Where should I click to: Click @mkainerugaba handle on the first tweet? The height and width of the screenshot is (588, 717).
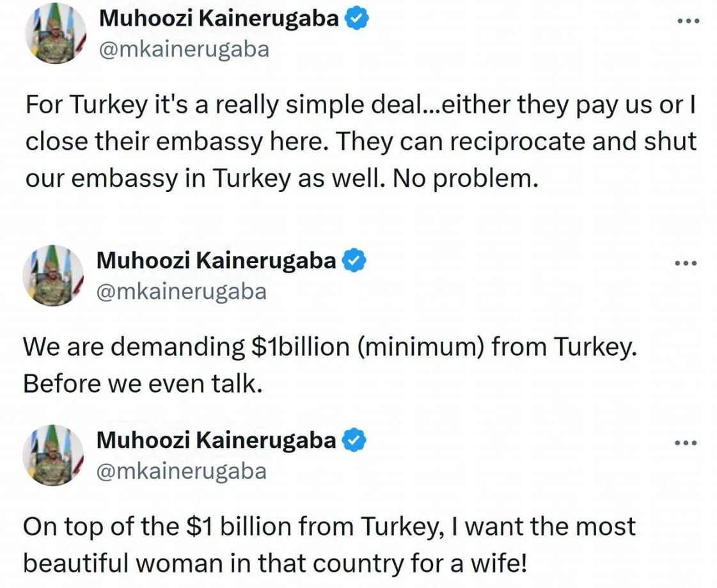click(184, 49)
